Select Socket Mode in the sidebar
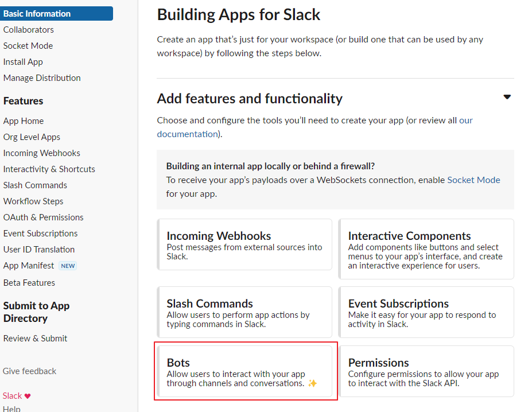 tap(28, 46)
